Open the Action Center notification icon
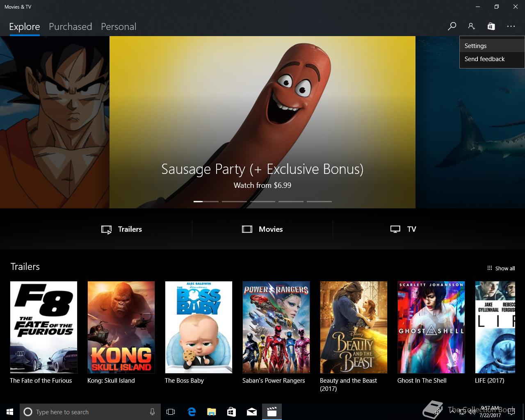Screen dimensions: 525x420 point(511,412)
